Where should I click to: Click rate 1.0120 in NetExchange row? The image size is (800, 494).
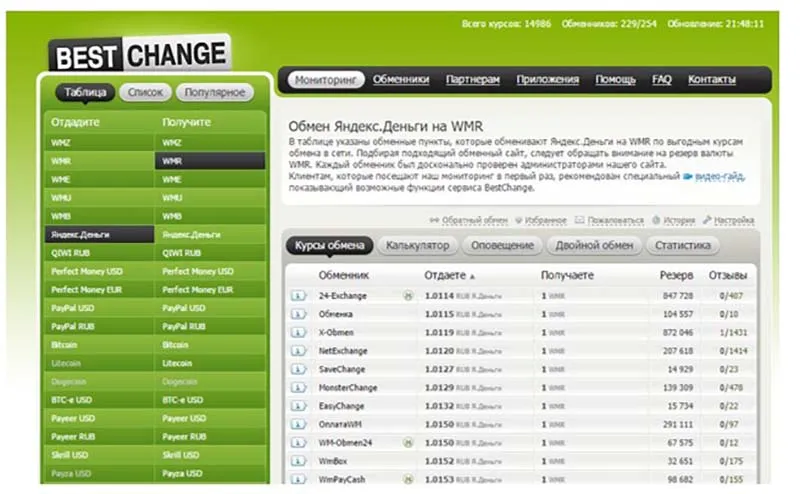[x=439, y=351]
